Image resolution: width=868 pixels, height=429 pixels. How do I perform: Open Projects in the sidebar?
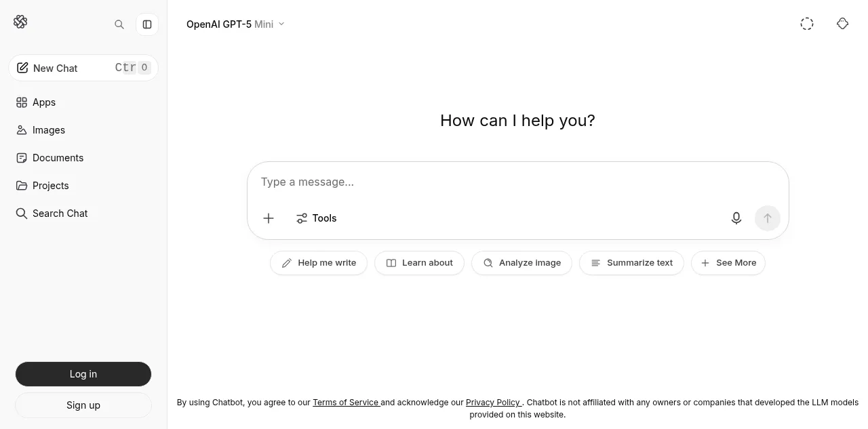click(x=83, y=186)
